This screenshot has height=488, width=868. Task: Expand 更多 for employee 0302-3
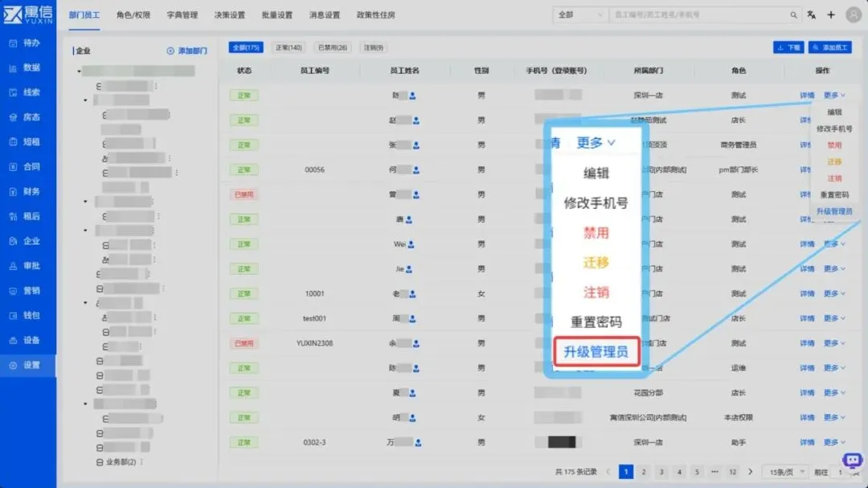click(834, 443)
